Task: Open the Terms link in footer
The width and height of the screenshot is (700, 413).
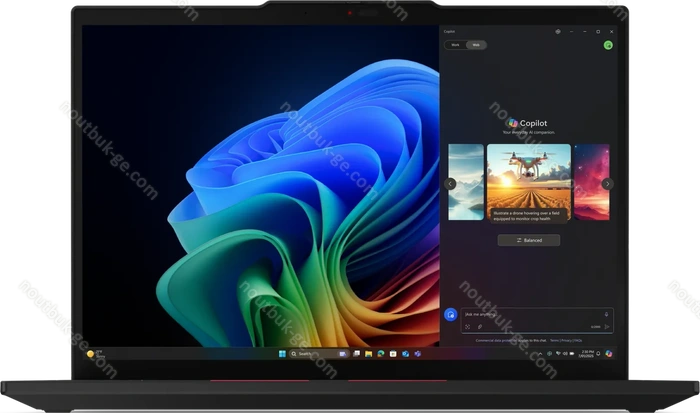Action: (x=553, y=340)
